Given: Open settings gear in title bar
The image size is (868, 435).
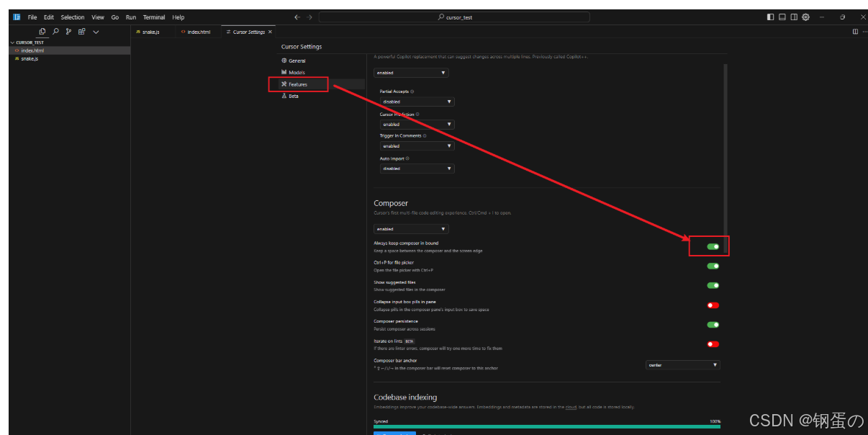Looking at the screenshot, I should coord(805,17).
